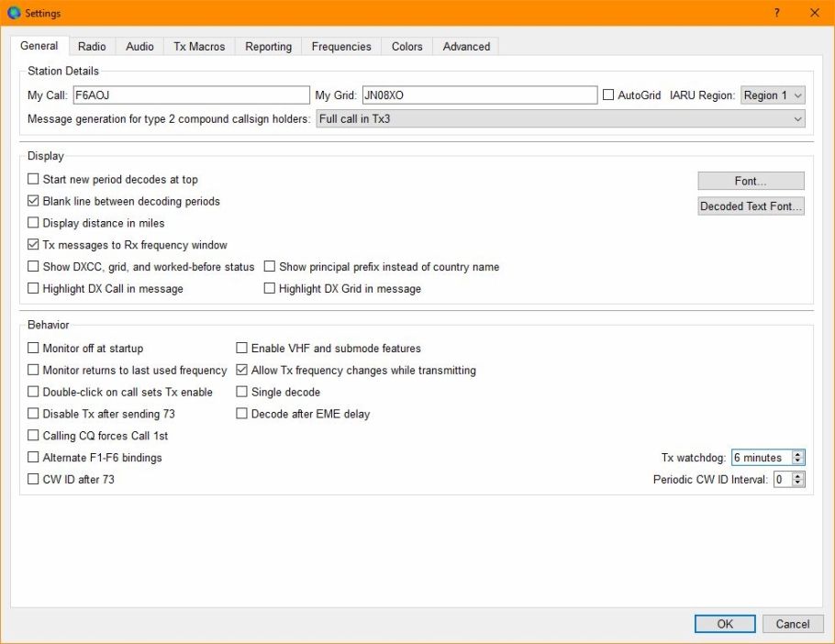Open Decoded Text Font settings
The image size is (835, 644).
(751, 206)
